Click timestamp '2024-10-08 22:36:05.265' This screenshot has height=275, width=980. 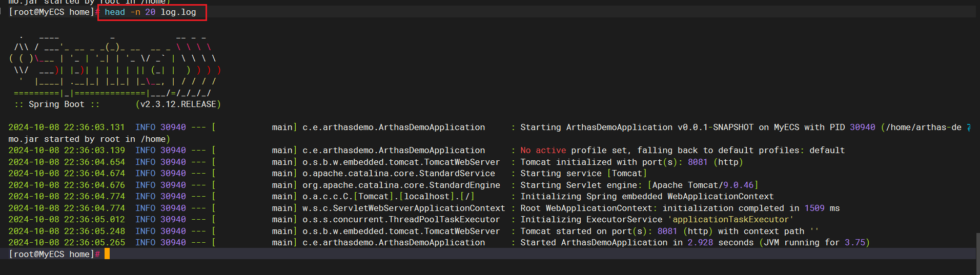point(67,243)
